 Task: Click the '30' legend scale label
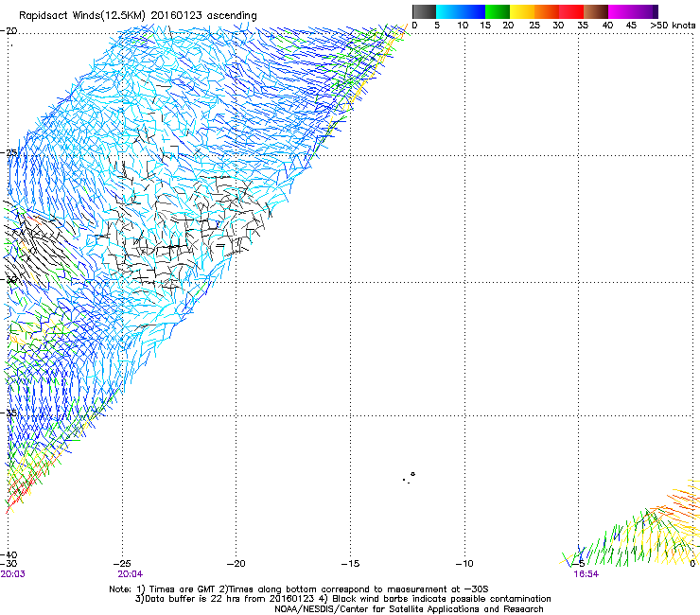(x=558, y=26)
